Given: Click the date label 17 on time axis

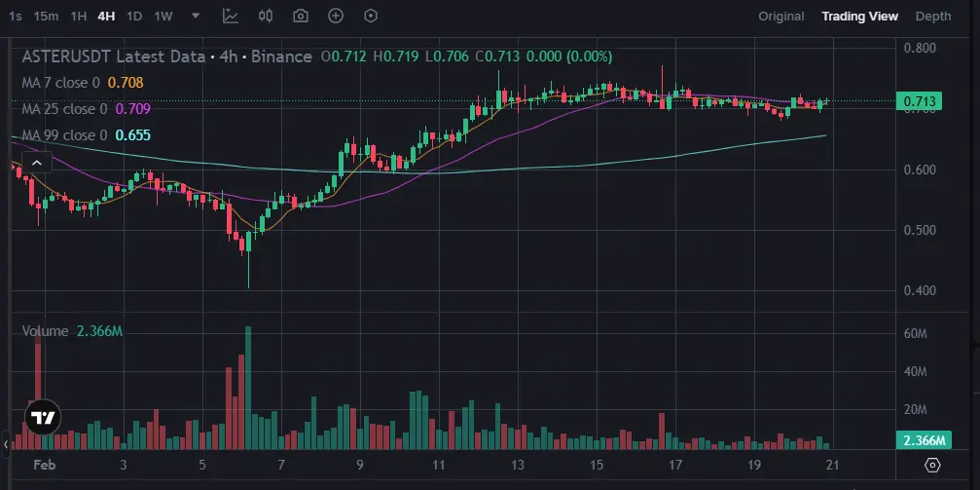Looking at the screenshot, I should (675, 465).
